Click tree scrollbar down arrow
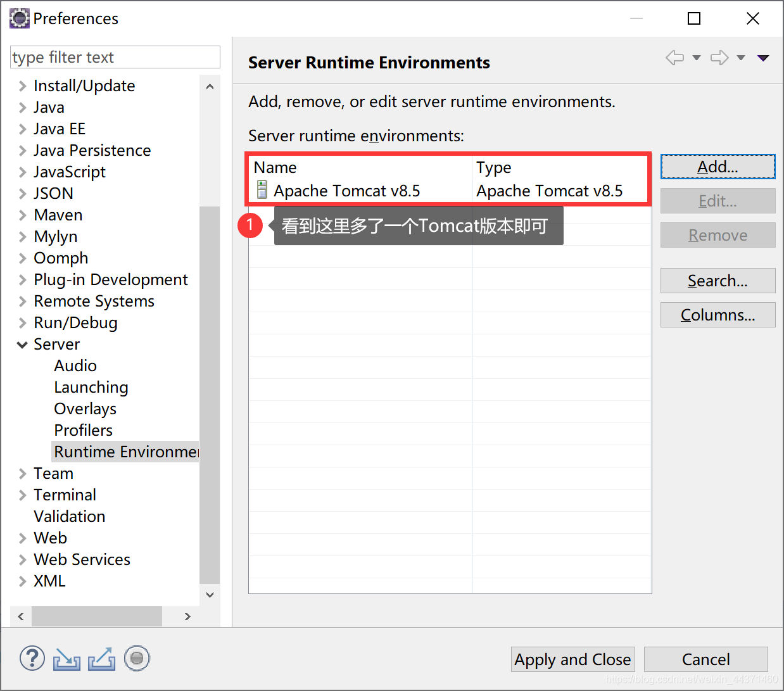Viewport: 784px width, 691px height. pyautogui.click(x=210, y=595)
